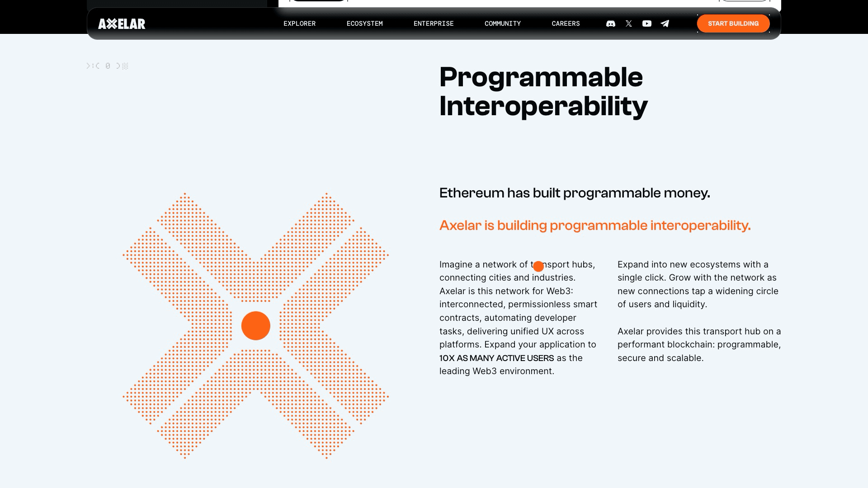The width and height of the screenshot is (868, 488).
Task: Click ENTERPRISE navigation tab
Action: [x=434, y=23]
